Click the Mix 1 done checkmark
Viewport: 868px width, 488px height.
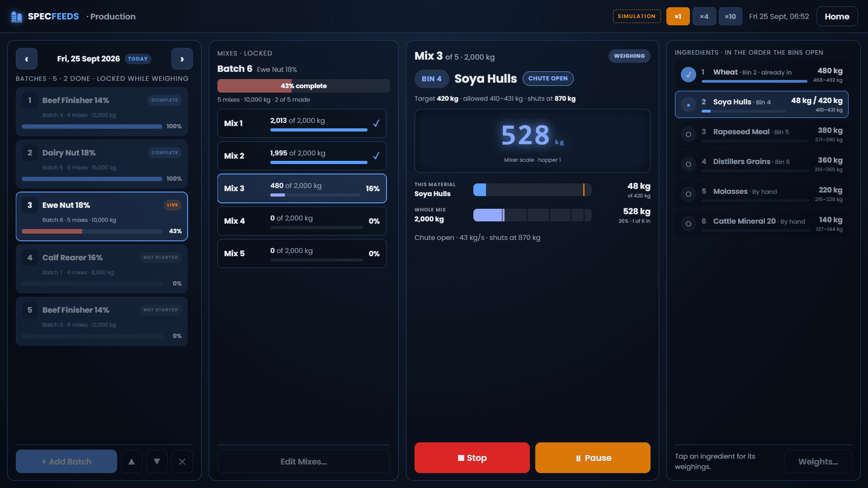376,123
